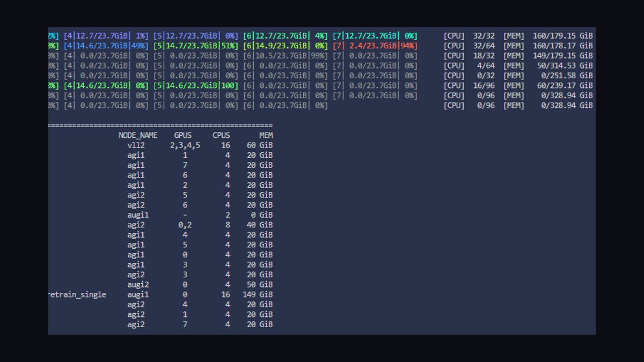The height and width of the screenshot is (362, 644).
Task: Click memory value 60/239.17 GiB
Action: point(565,85)
